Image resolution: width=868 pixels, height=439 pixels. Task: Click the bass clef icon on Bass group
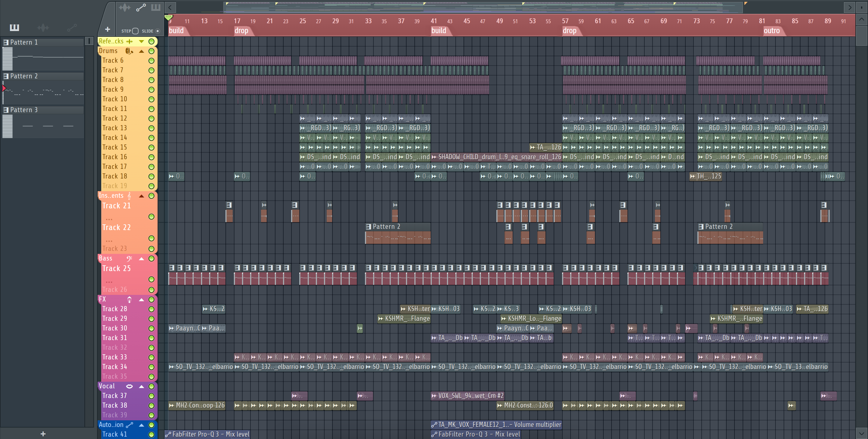(x=129, y=258)
